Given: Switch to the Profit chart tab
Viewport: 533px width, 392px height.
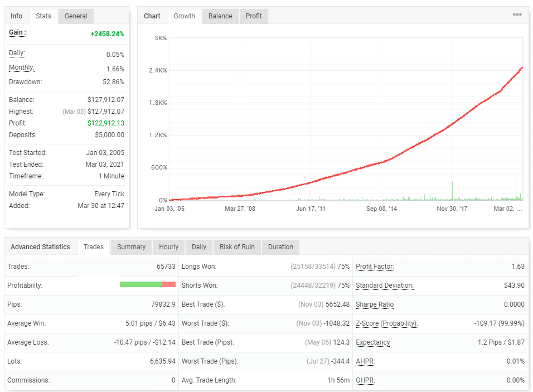Looking at the screenshot, I should tap(254, 16).
